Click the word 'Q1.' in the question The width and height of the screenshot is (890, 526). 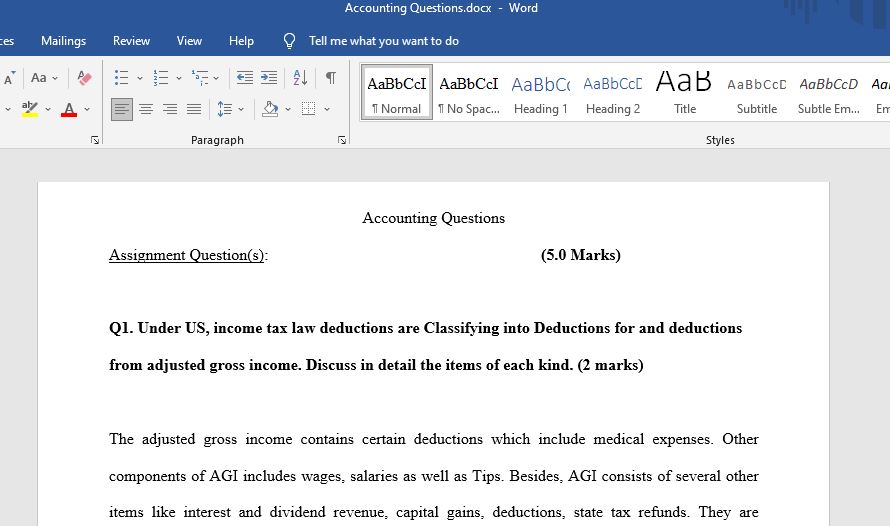[121, 328]
